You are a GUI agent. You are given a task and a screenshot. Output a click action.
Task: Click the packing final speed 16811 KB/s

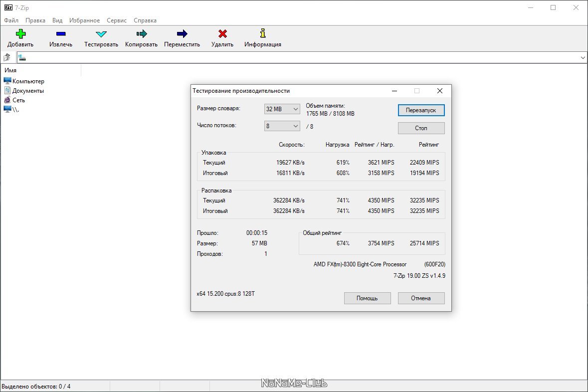[x=291, y=173]
